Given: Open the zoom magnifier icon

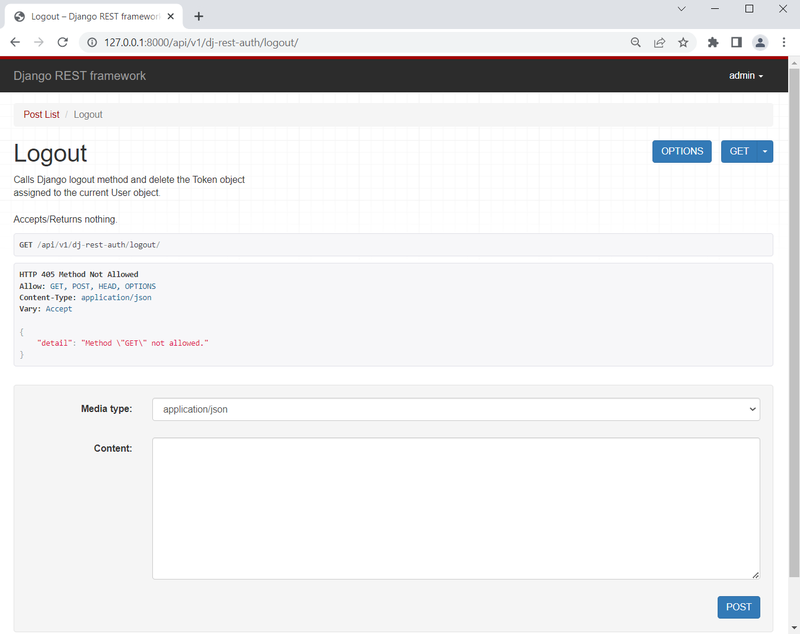Looking at the screenshot, I should click(635, 42).
